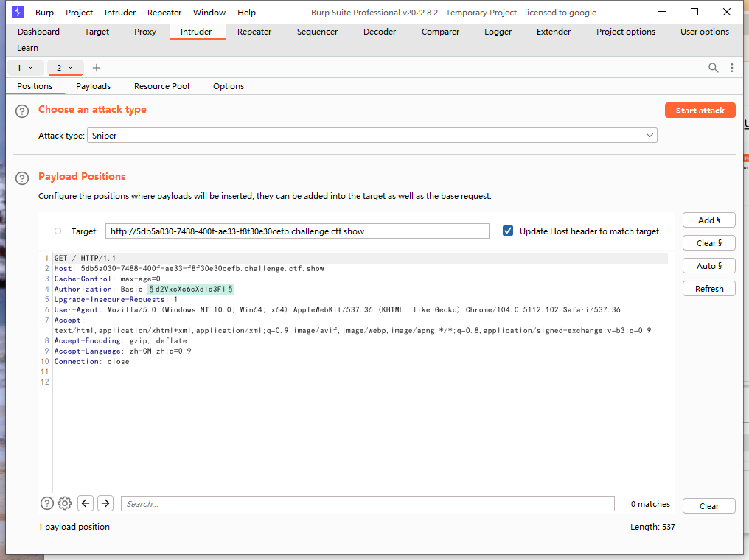Open the Burp menu
Image resolution: width=749 pixels, height=560 pixels.
click(44, 13)
